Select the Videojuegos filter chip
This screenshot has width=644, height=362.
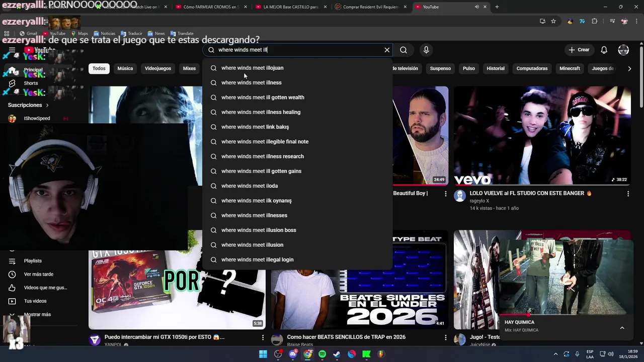[158, 68]
